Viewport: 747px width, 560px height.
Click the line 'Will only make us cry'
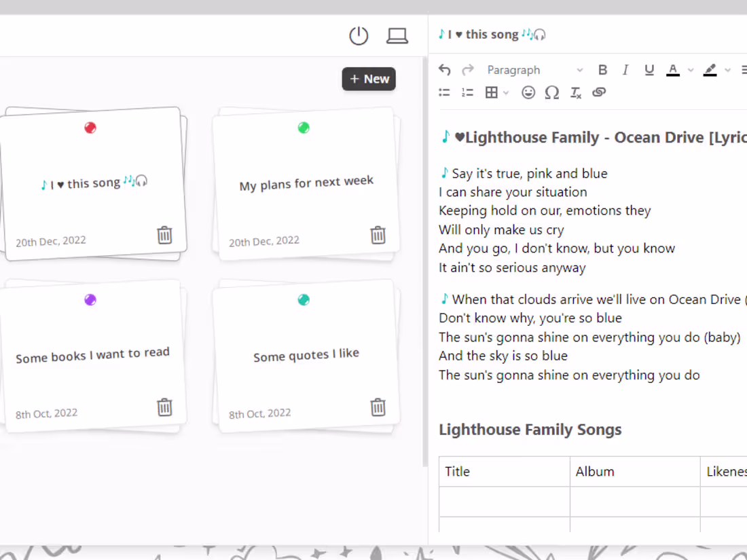[x=501, y=229]
